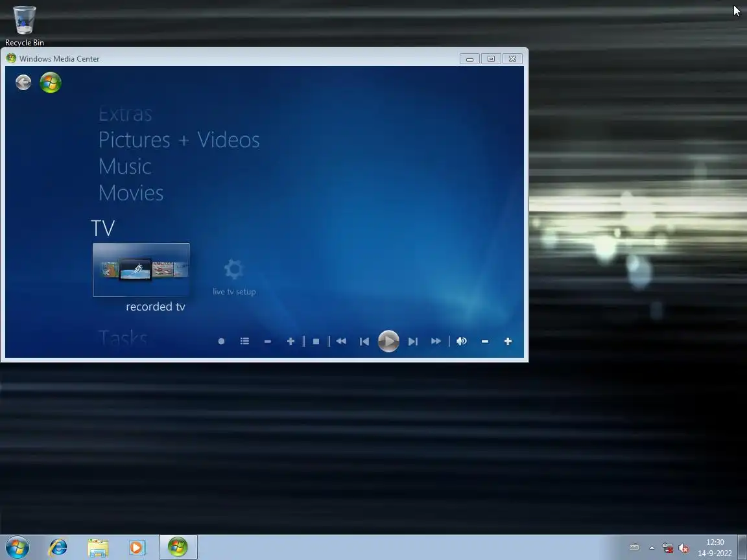Open the on-screen keyboard tray icon
Image resolution: width=747 pixels, height=560 pixels.
click(x=634, y=547)
